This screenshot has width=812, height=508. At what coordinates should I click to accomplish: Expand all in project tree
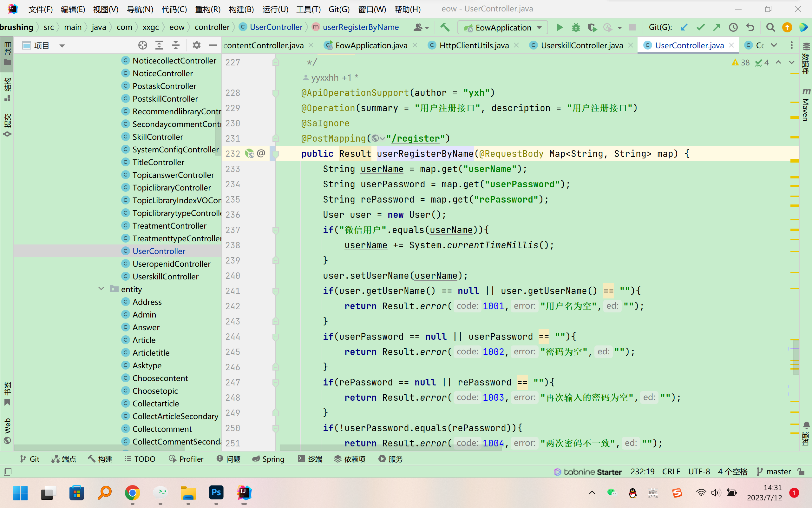coord(159,45)
